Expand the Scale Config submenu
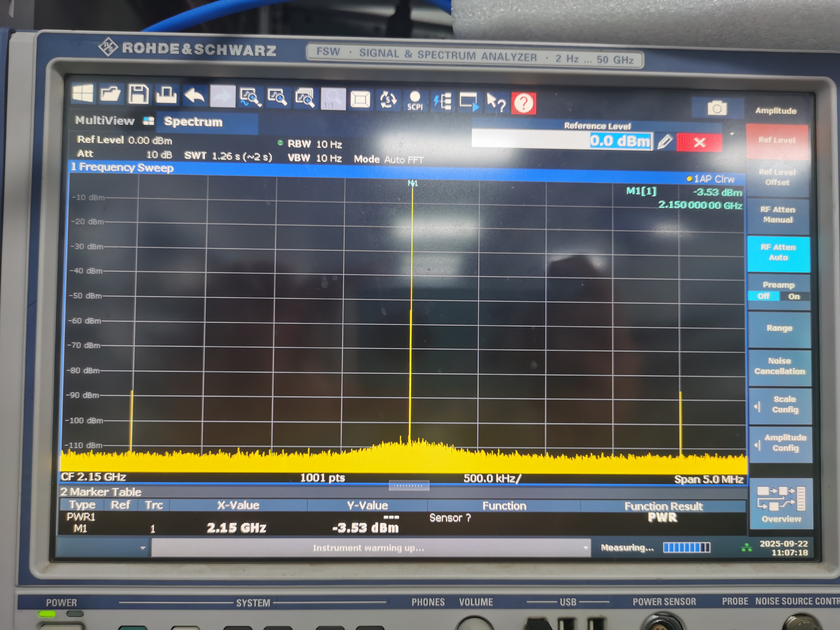The height and width of the screenshot is (630, 840). (x=780, y=405)
